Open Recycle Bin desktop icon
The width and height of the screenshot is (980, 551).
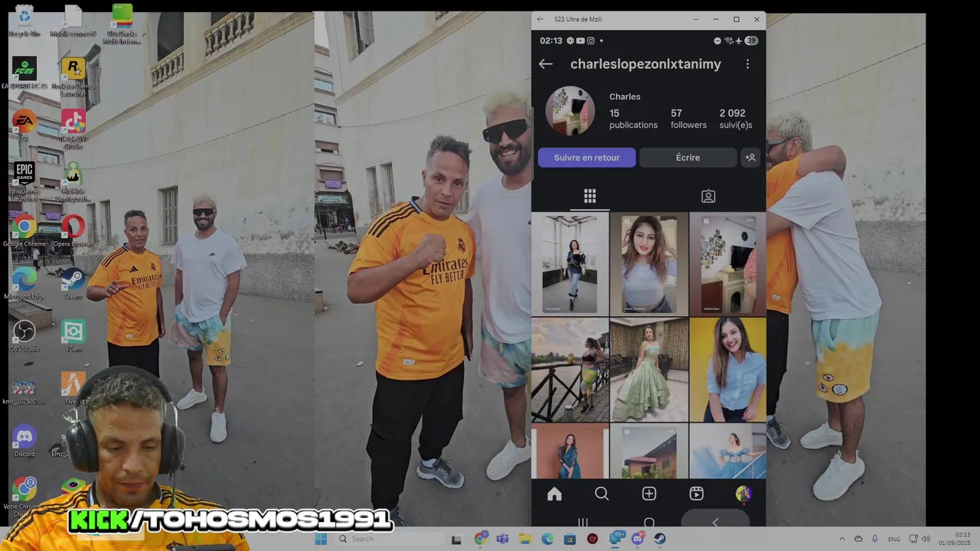pos(24,21)
